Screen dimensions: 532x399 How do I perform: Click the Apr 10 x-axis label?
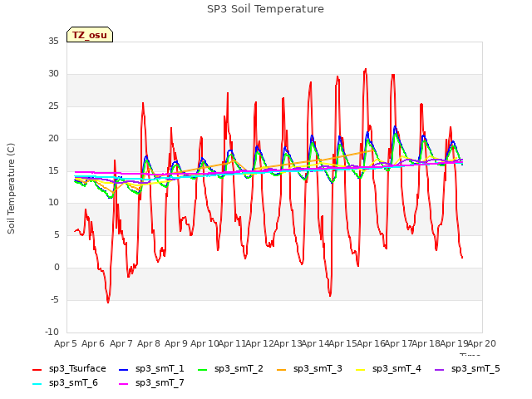(x=204, y=343)
